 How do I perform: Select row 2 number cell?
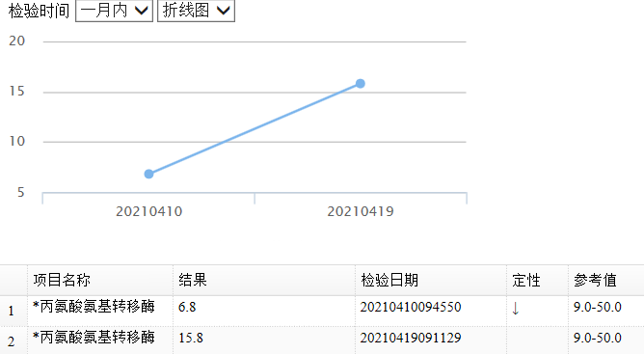(13, 340)
